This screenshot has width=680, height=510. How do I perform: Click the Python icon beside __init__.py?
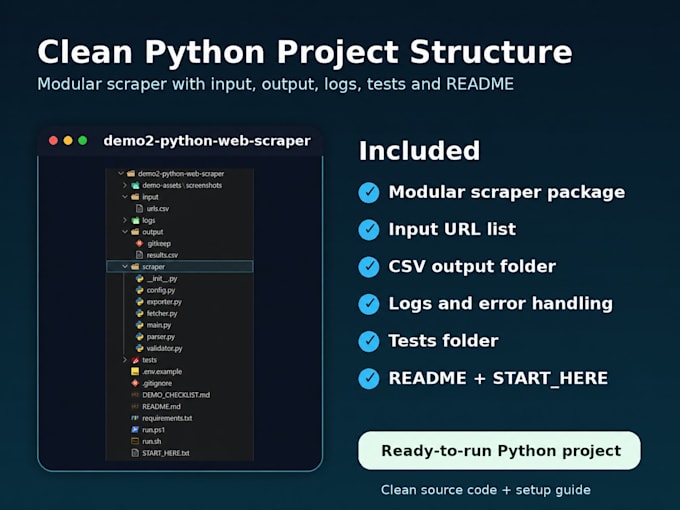click(140, 278)
